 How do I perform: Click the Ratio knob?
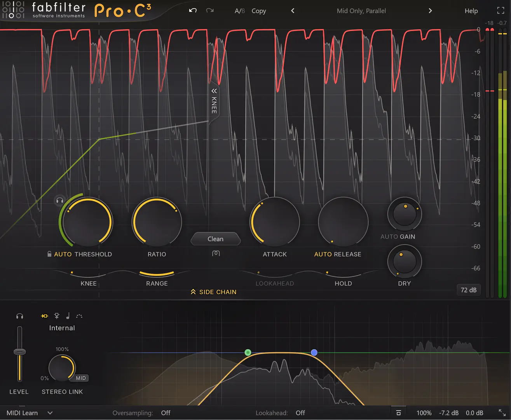(x=157, y=222)
